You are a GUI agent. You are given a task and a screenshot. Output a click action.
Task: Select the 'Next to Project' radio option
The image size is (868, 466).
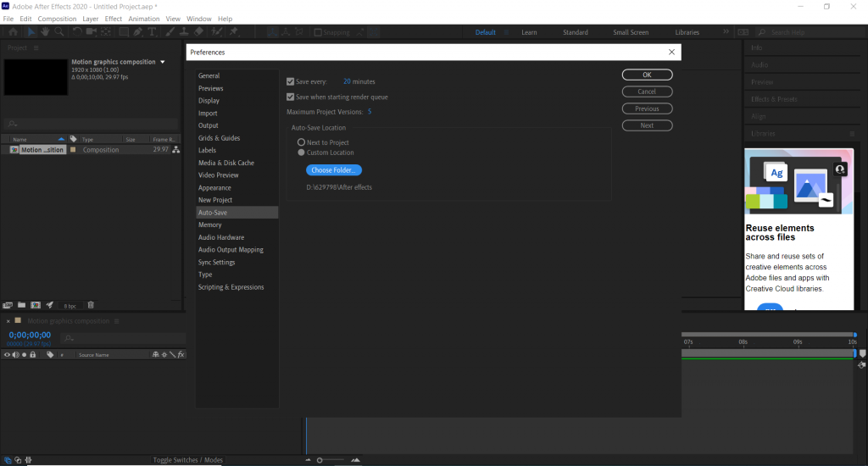pos(301,142)
